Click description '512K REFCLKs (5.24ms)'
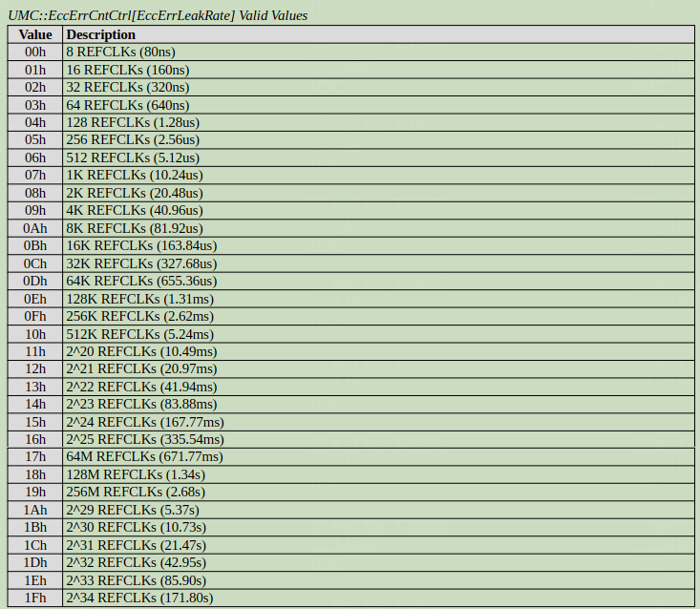This screenshot has width=700, height=609. (x=140, y=334)
